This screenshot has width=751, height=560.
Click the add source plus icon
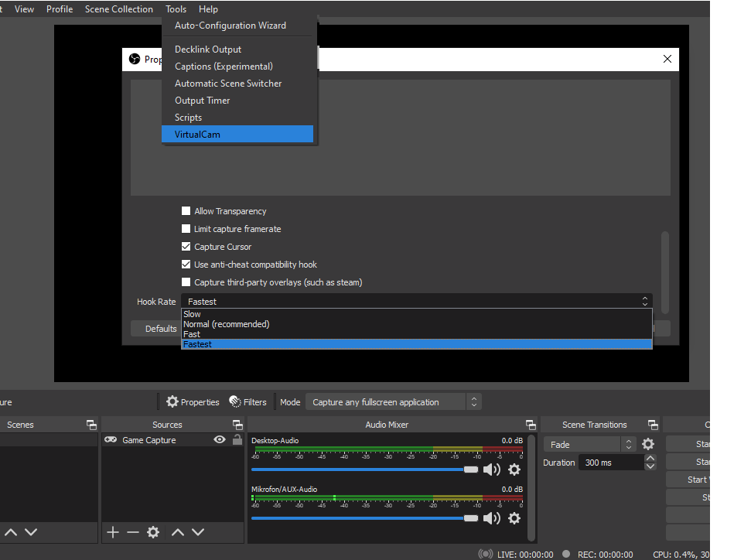coord(113,532)
